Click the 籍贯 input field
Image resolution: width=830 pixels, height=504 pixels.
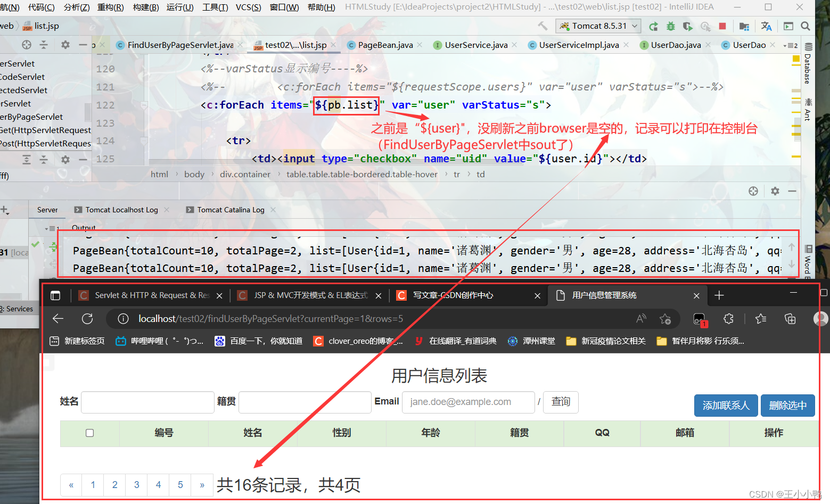tap(305, 402)
